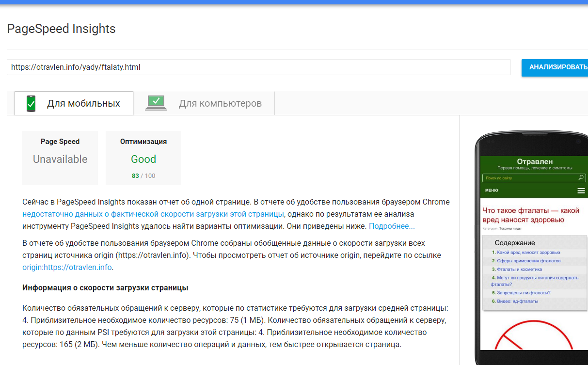This screenshot has height=365, width=588.
Task: Click the mobile phone icon in the mobile tab
Action: pos(31,103)
